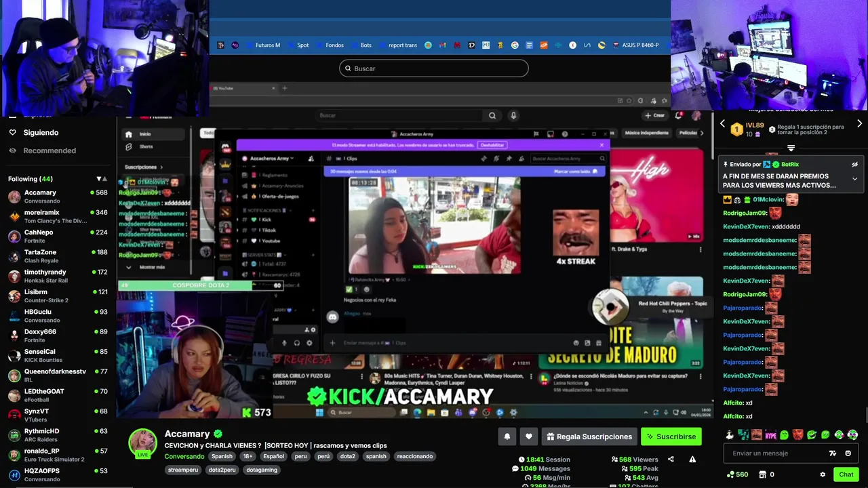Collapse the top gifters leaderboard
This screenshot has height=488, width=868.
click(x=791, y=147)
